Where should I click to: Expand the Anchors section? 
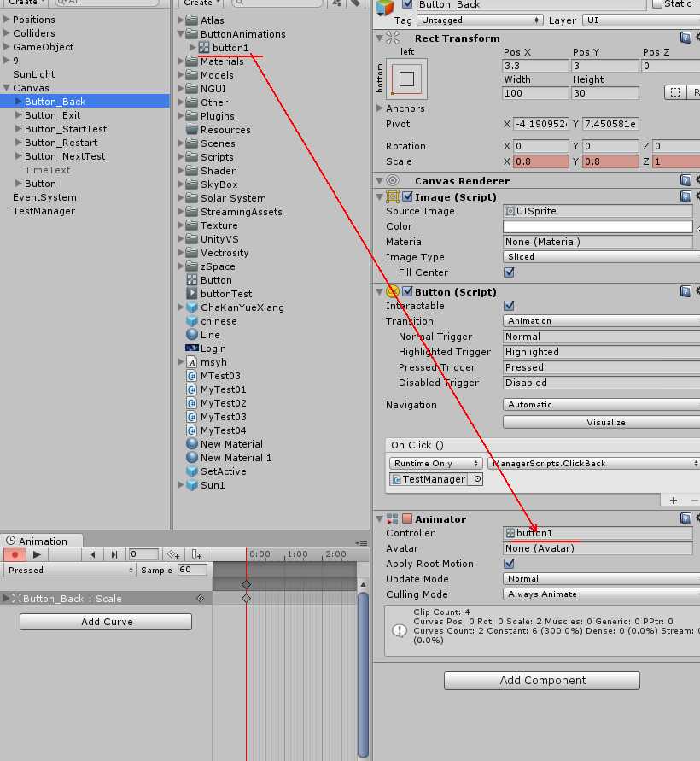379,108
